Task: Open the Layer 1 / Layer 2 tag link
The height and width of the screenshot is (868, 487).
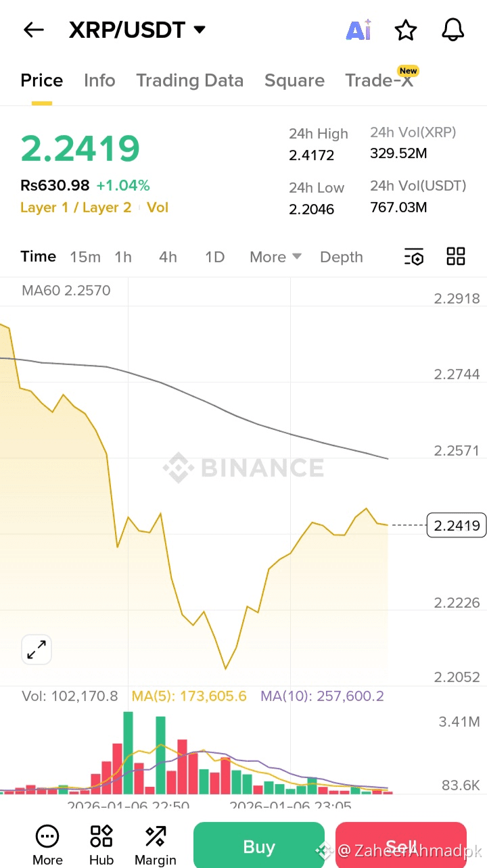Action: 76,208
